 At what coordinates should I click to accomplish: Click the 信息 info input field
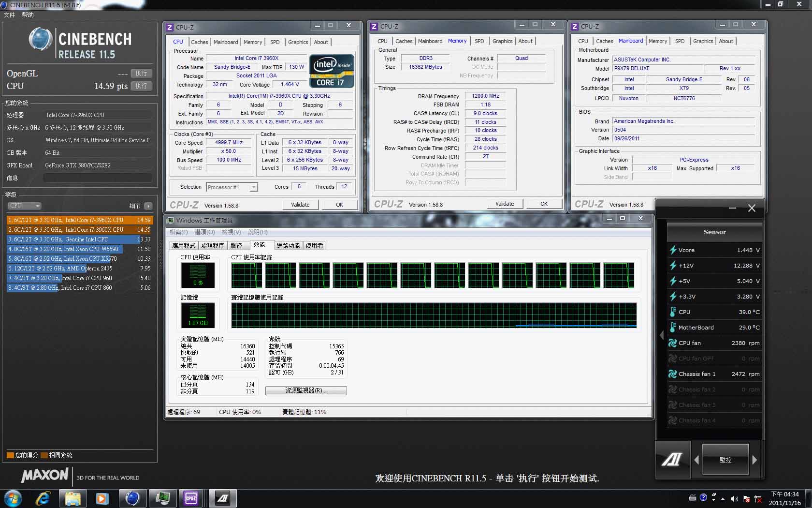tap(98, 178)
